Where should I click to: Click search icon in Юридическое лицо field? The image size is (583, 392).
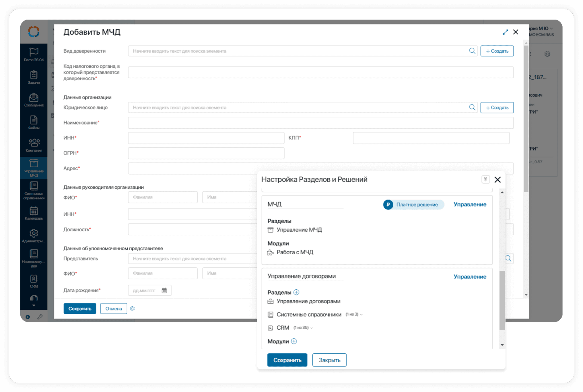pos(472,107)
